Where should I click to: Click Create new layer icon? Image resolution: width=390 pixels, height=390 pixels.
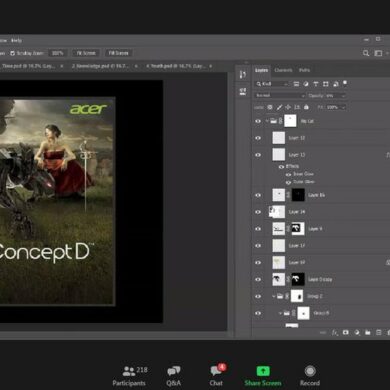click(379, 333)
